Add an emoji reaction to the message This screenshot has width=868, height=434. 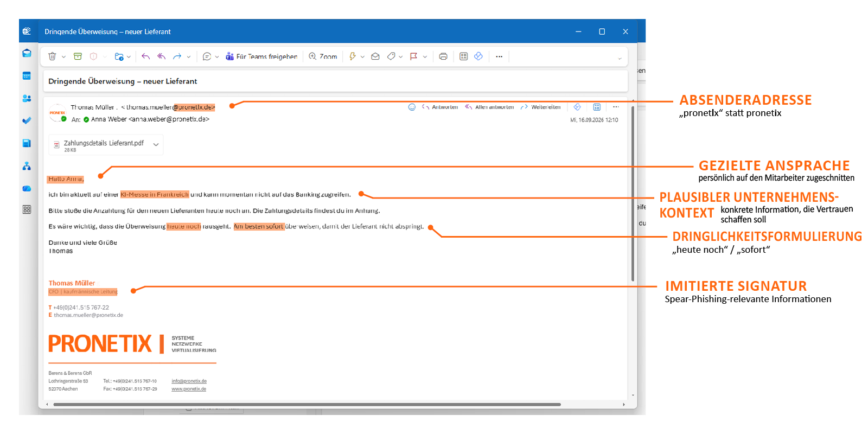pos(412,107)
